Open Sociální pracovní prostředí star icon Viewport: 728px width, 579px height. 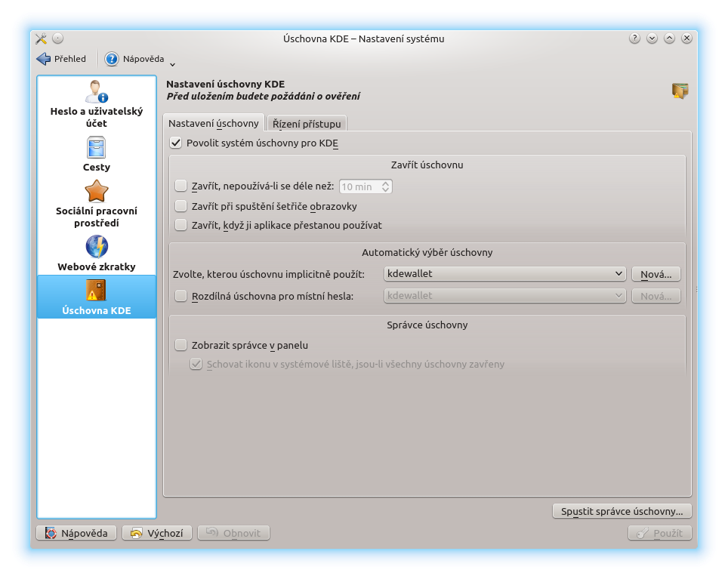click(x=97, y=191)
